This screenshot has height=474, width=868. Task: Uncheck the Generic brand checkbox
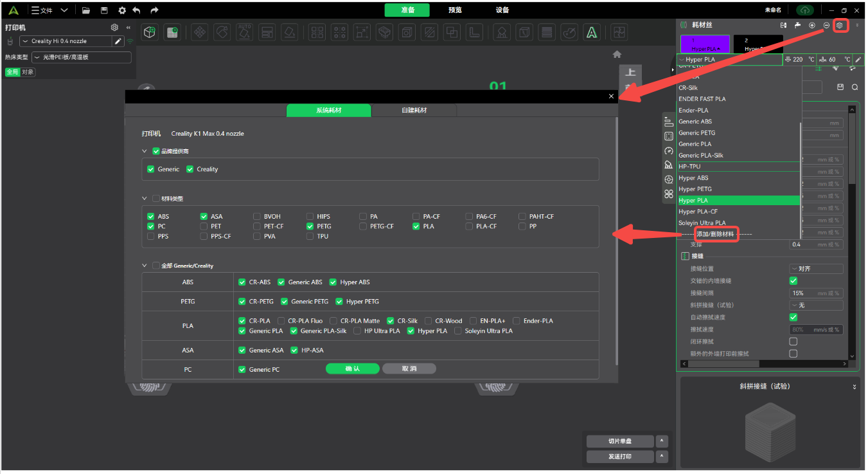point(151,169)
